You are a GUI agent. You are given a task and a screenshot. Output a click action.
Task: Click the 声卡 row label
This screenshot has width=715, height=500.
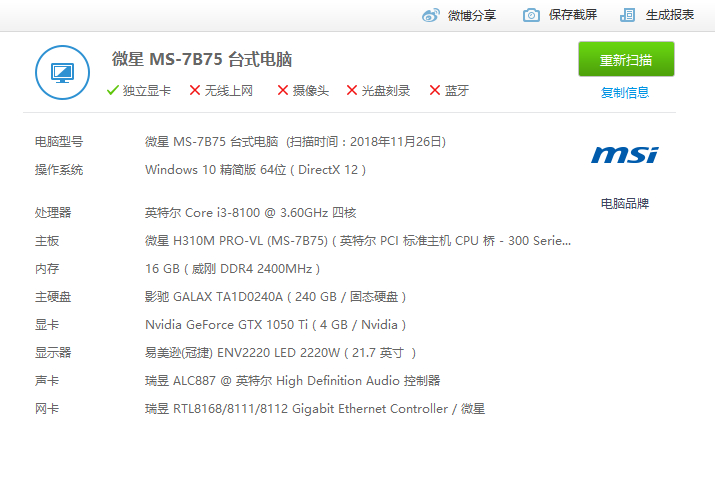pyautogui.click(x=47, y=381)
